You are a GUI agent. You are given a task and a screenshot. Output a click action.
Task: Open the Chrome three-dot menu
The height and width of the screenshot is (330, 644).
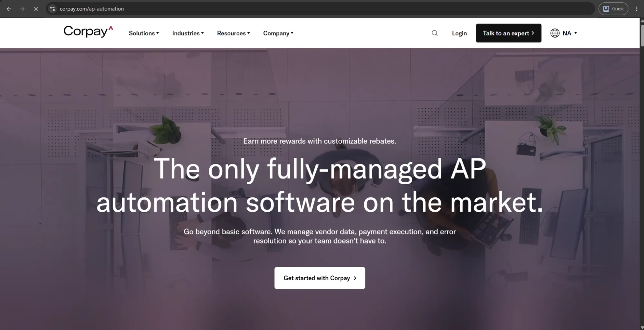click(637, 9)
